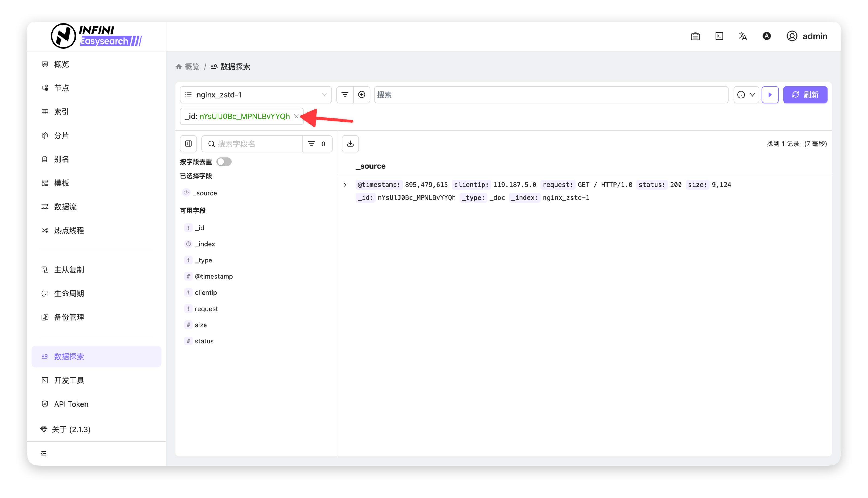Collapse the left navigation menu
This screenshot has height=498, width=868.
(x=44, y=453)
